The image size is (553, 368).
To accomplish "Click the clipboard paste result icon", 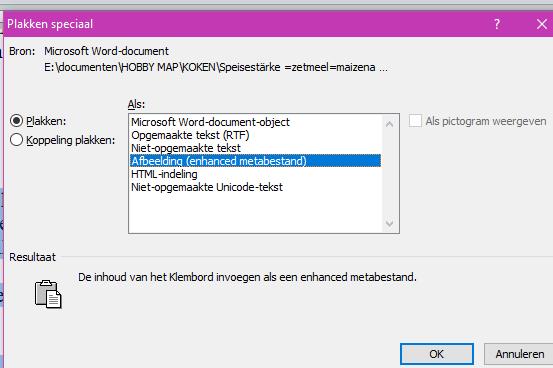I will [48, 294].
